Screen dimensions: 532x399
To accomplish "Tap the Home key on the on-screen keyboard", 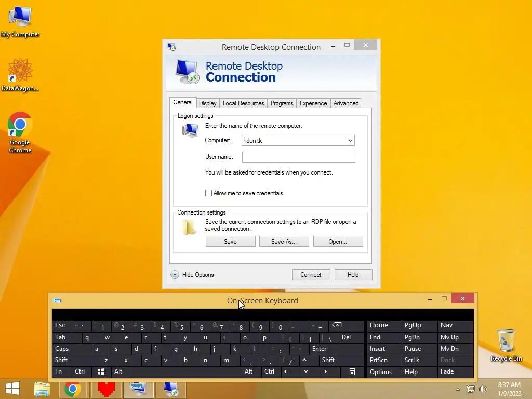I will pos(384,325).
